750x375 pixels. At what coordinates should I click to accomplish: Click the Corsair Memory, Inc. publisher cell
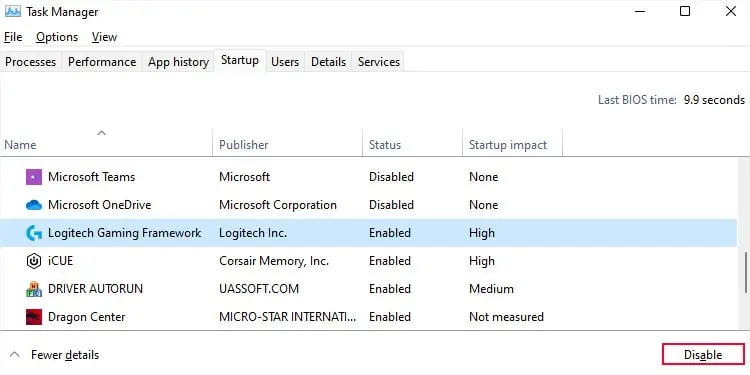click(x=274, y=261)
